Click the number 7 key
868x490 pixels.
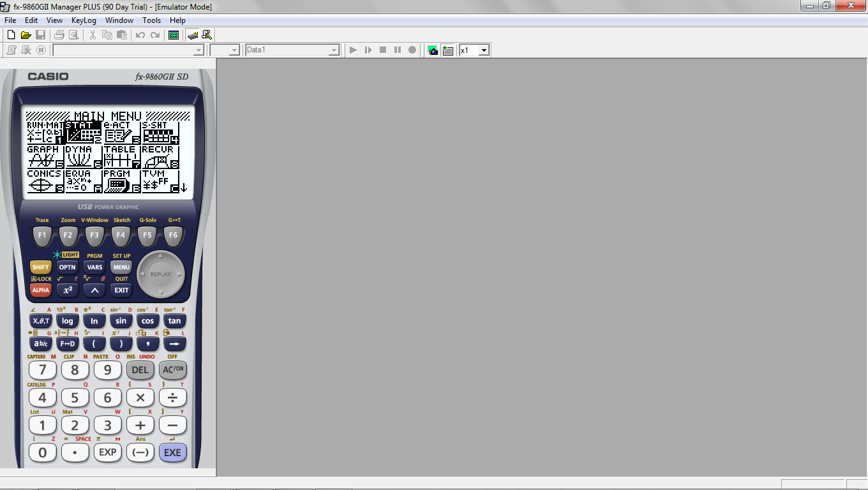click(x=43, y=370)
